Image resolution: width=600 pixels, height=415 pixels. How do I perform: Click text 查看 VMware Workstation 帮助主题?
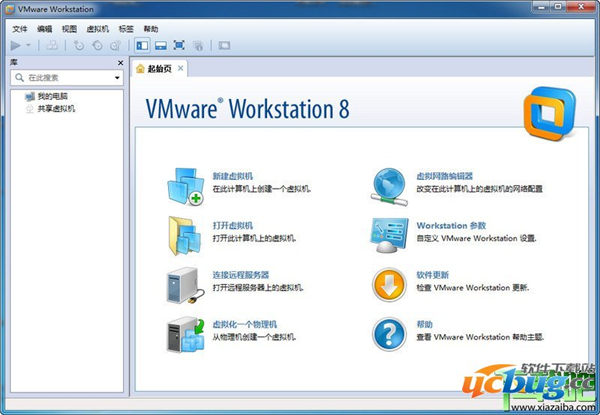tap(480, 337)
